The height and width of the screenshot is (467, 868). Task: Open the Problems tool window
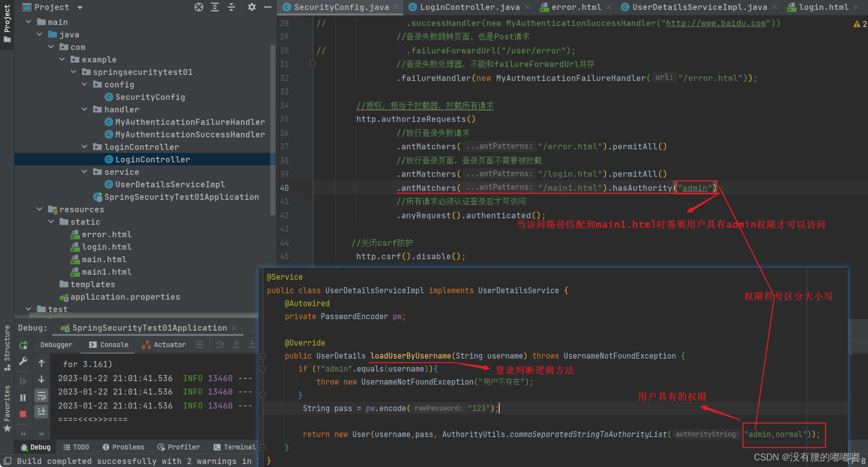coord(123,447)
